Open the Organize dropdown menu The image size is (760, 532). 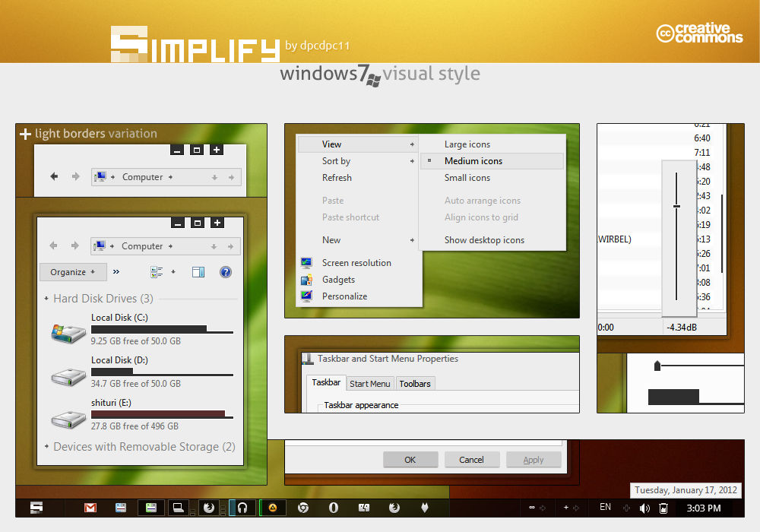coord(73,271)
